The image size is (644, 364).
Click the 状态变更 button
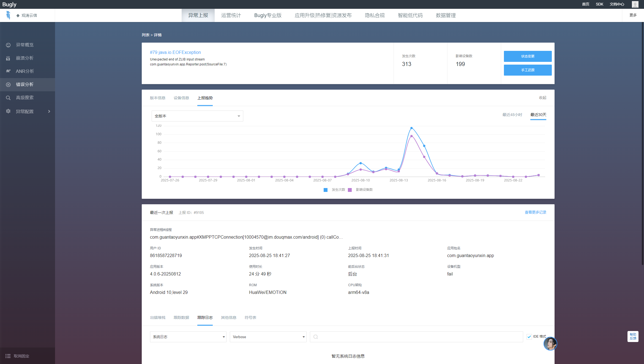pyautogui.click(x=528, y=56)
